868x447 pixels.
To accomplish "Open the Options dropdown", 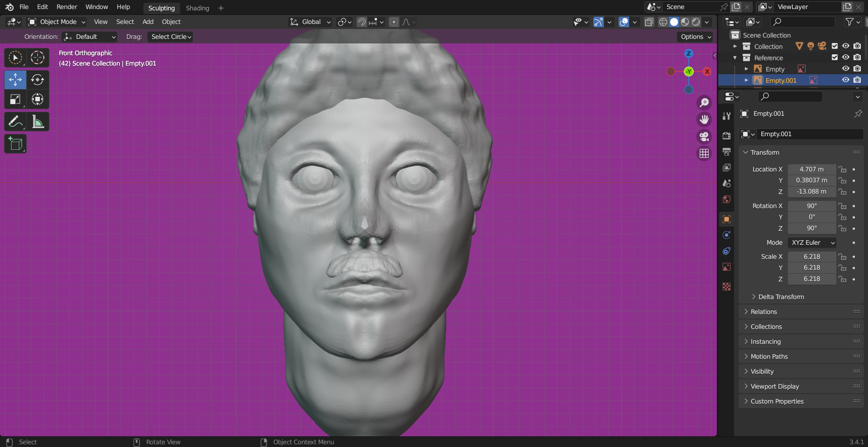I will [696, 37].
